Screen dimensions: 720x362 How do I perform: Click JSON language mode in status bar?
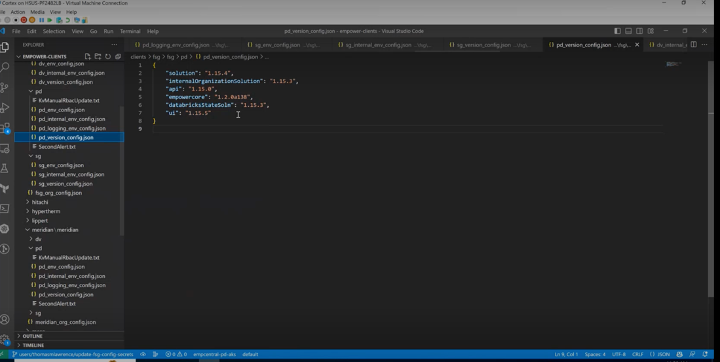coord(660,354)
